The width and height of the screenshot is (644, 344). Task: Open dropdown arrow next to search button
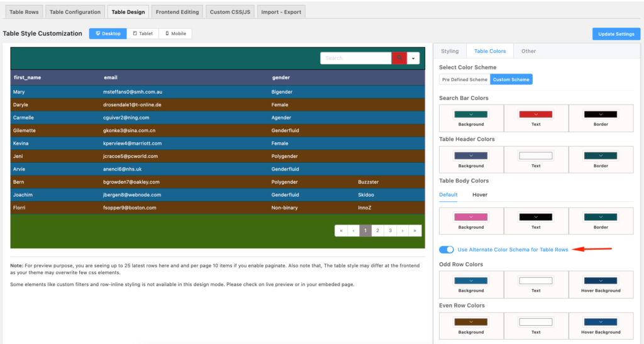(413, 58)
